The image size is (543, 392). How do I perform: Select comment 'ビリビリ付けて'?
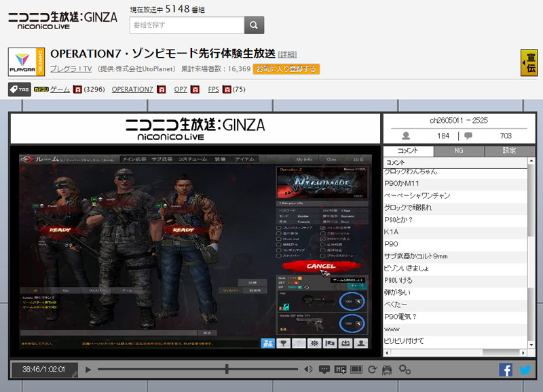point(455,340)
